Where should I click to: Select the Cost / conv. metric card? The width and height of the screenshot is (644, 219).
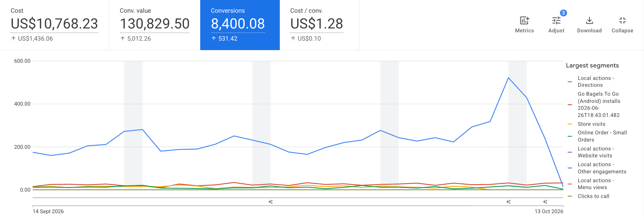tap(320, 25)
